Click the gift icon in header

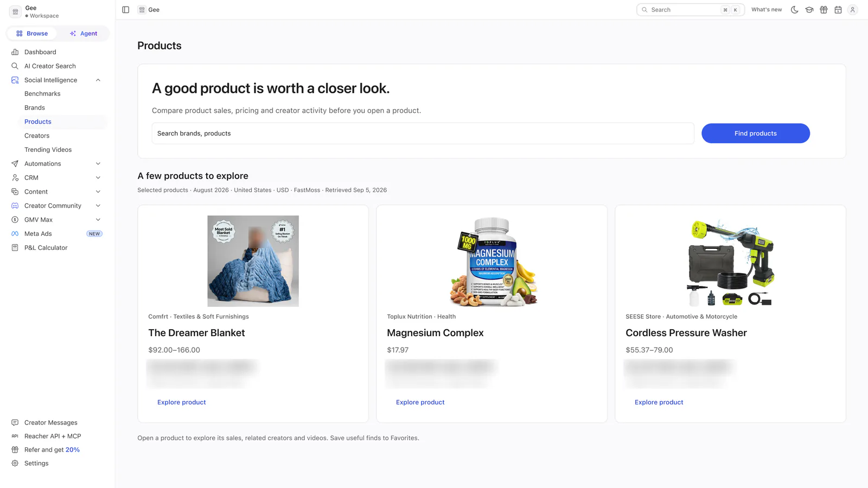pos(824,10)
